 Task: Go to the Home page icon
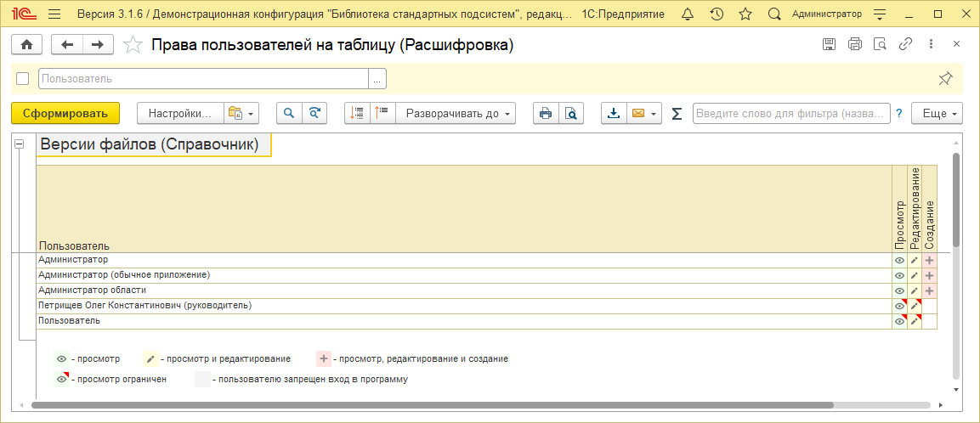click(27, 43)
